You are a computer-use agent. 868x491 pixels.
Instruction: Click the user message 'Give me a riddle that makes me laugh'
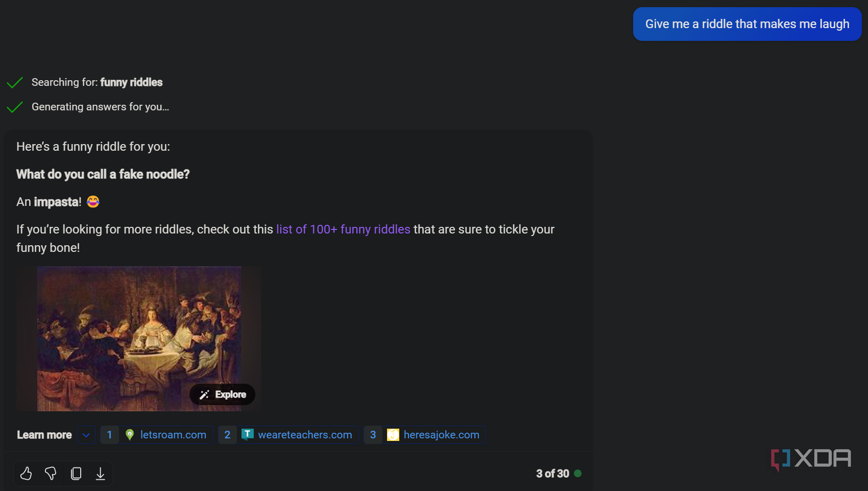[747, 24]
